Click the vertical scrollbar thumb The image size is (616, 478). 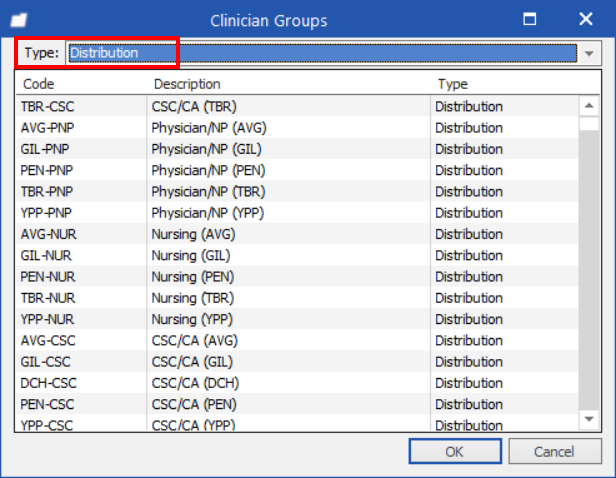point(589,124)
